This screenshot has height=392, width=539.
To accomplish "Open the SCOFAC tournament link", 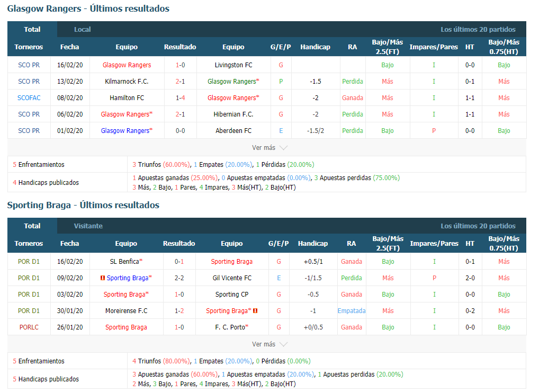I will (x=29, y=98).
